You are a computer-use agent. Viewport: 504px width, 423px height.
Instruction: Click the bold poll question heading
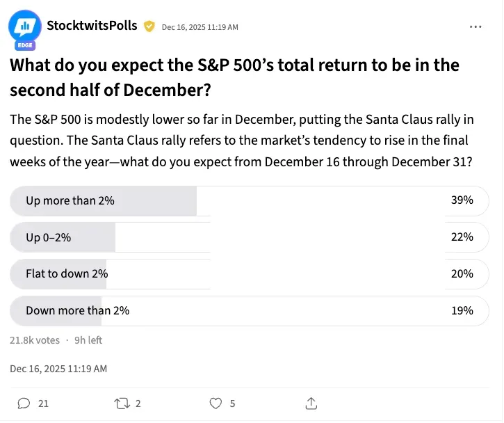tap(234, 77)
